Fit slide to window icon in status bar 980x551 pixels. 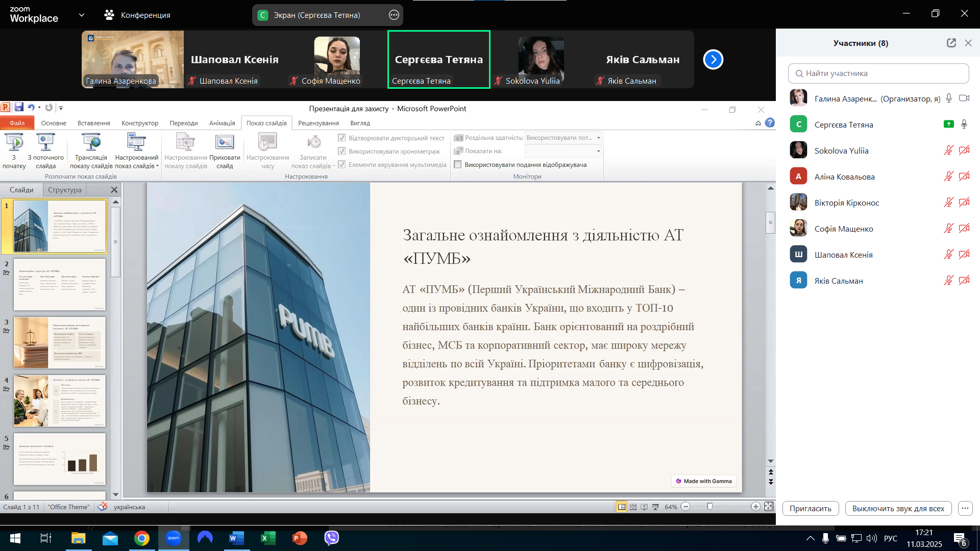tap(769, 507)
